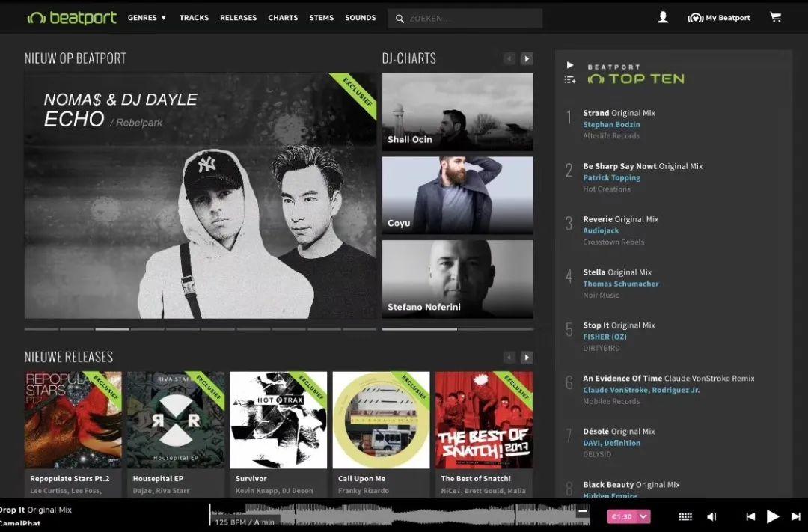The height and width of the screenshot is (532, 808).
Task: Open the Crosstown Rebels label link
Action: click(x=613, y=242)
